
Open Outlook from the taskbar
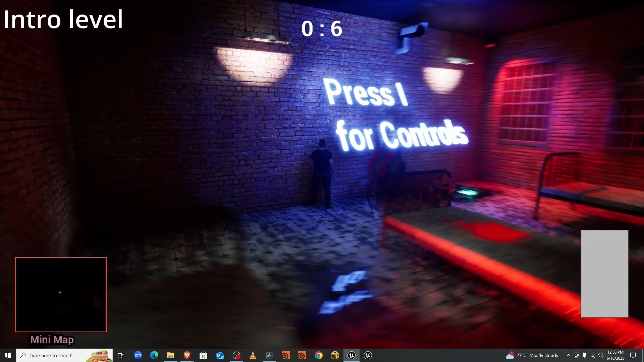[x=220, y=355]
